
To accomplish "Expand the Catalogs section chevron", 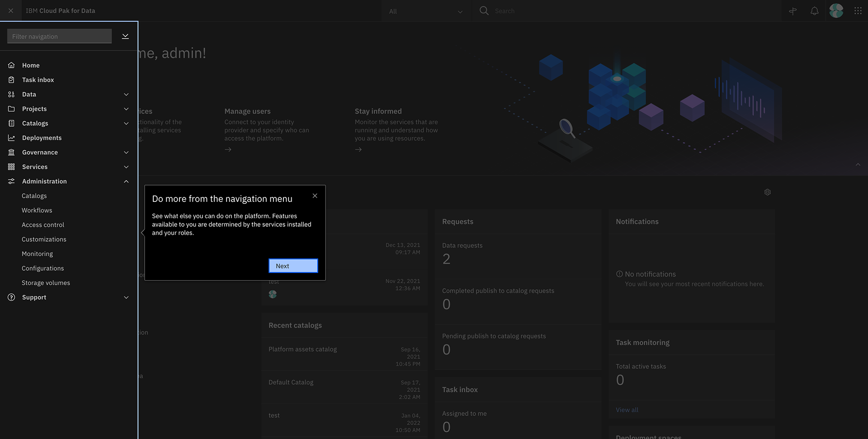I will (x=126, y=123).
